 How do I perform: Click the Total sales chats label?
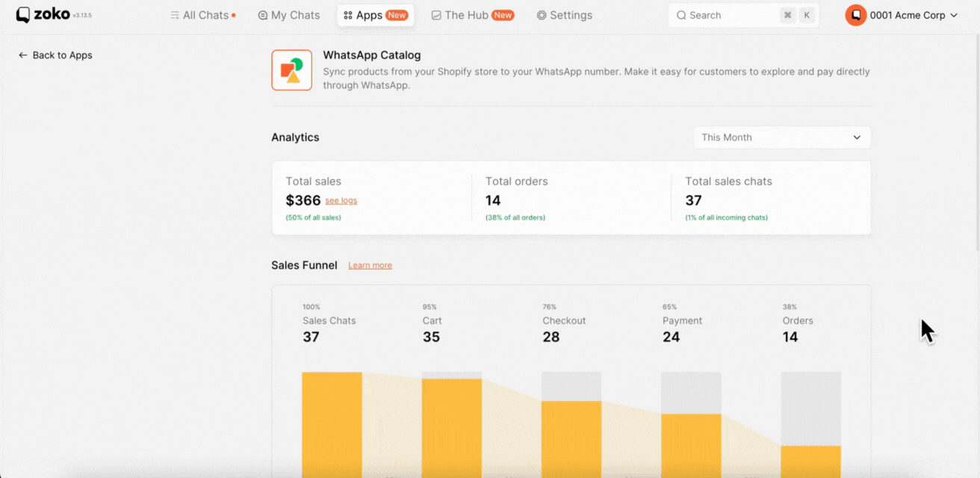pyautogui.click(x=729, y=181)
